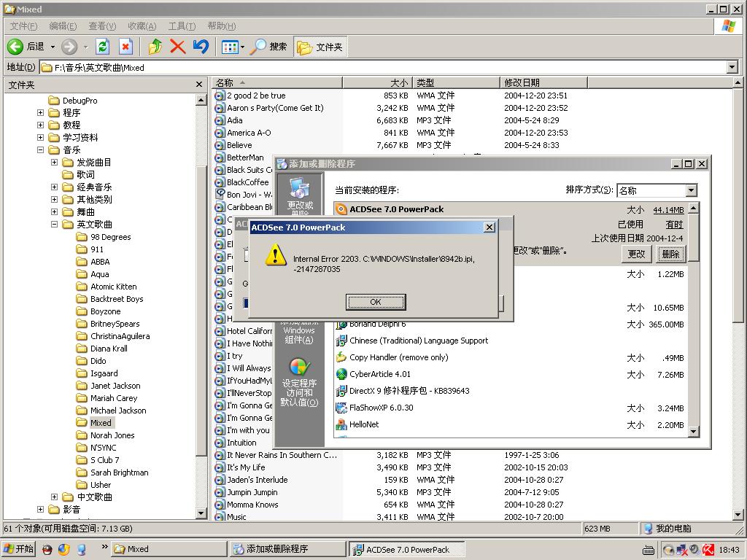This screenshot has width=747, height=560.
Task: Collapse the 音乐 folder tree node
Action: coord(41,150)
